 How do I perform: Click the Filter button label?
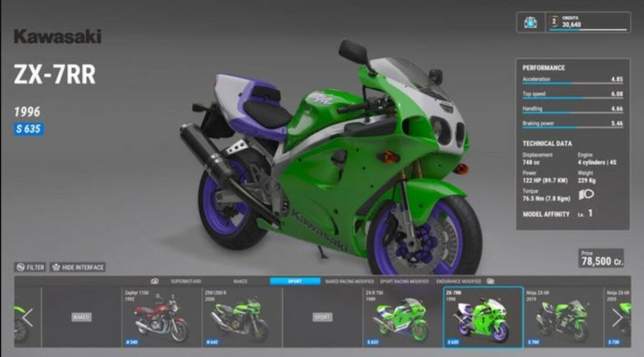pyautogui.click(x=35, y=268)
